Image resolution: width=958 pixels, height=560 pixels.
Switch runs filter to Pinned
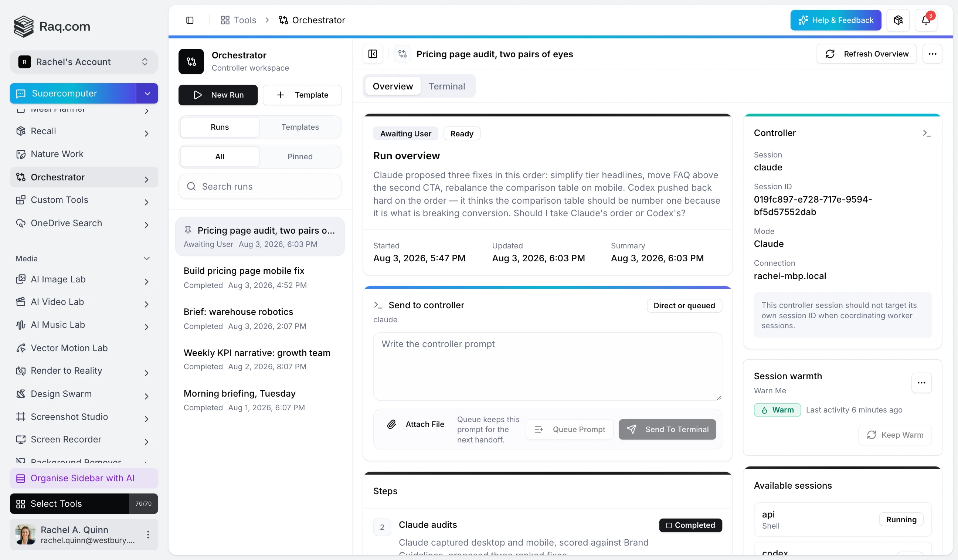(x=300, y=157)
